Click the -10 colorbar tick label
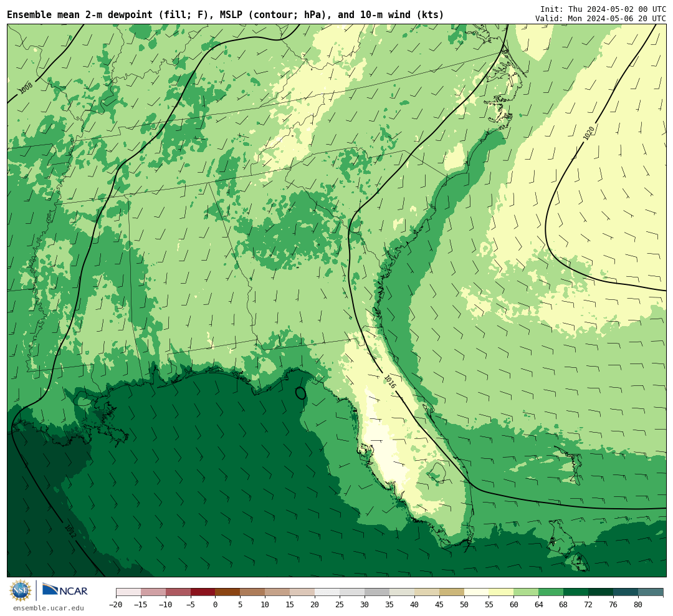The width and height of the screenshot is (673, 616). [x=166, y=605]
